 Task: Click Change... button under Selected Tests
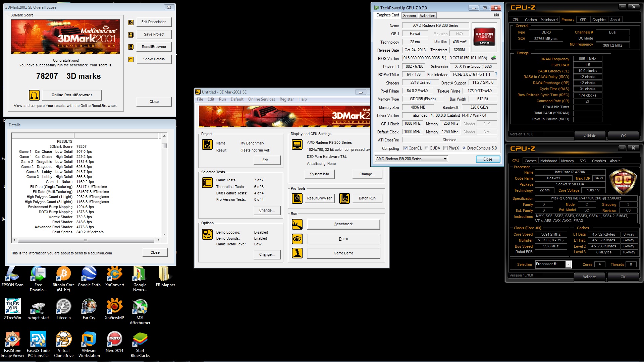267,210
